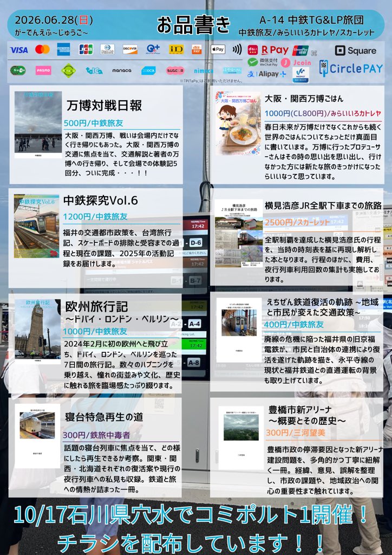Click the nimoca logo
This screenshot has width=392, height=555.
(204, 71)
